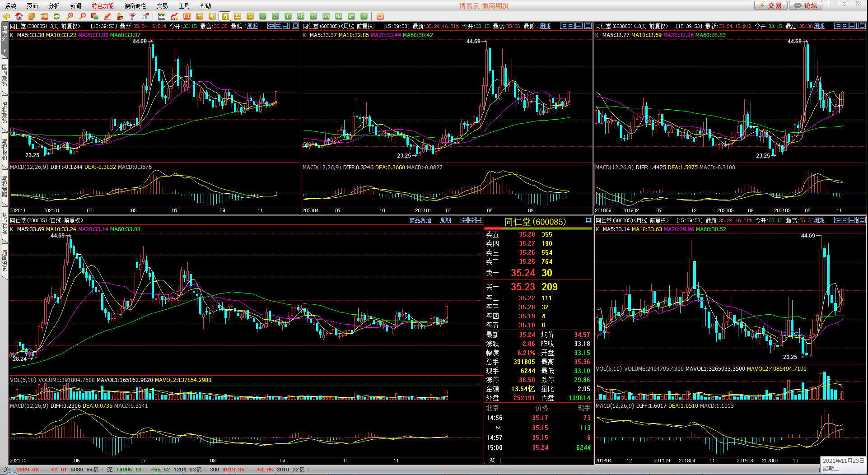Screen dimensions: 868x475
Task: Click the Home icon in toolbar
Action: (19, 16)
